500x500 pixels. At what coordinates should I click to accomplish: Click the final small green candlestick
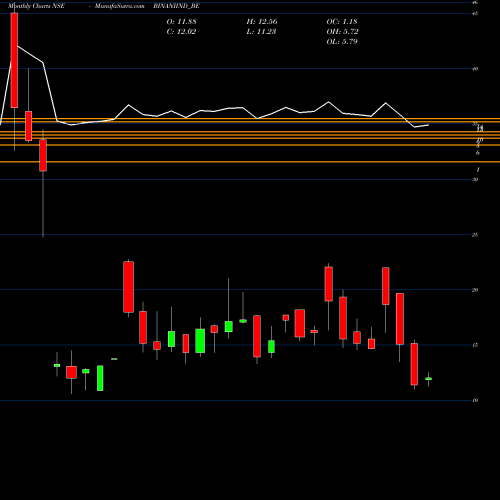click(429, 379)
